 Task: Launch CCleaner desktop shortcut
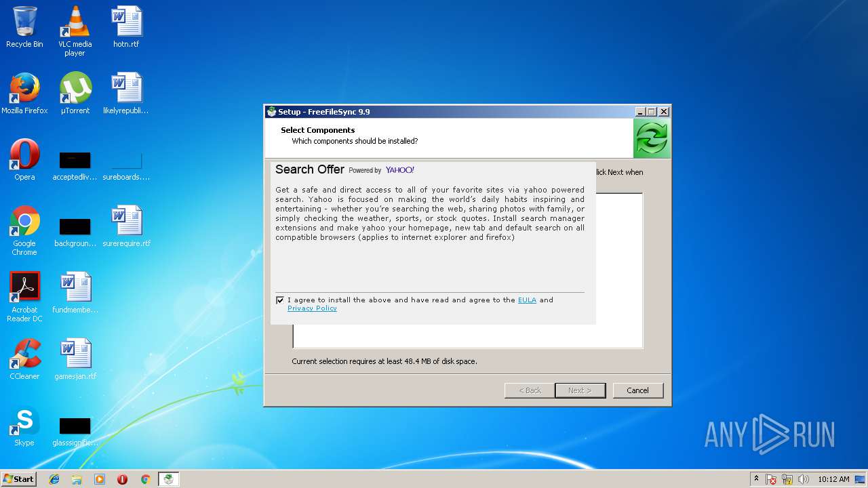tap(24, 359)
